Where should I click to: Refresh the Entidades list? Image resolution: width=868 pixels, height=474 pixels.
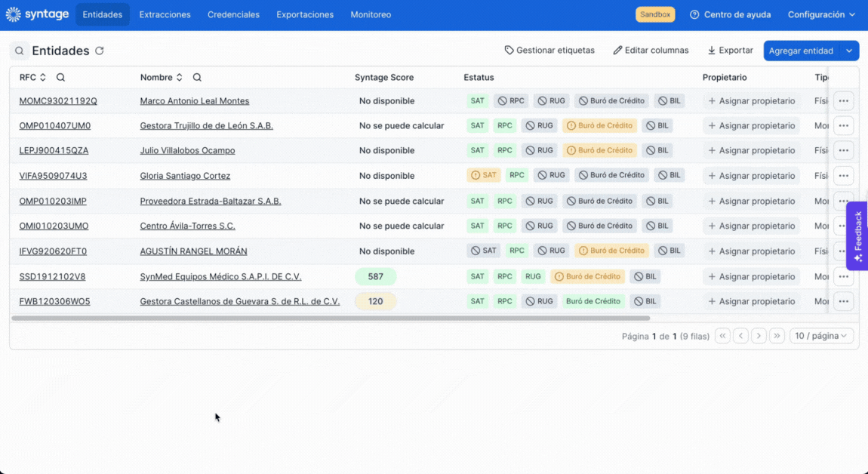tap(100, 51)
